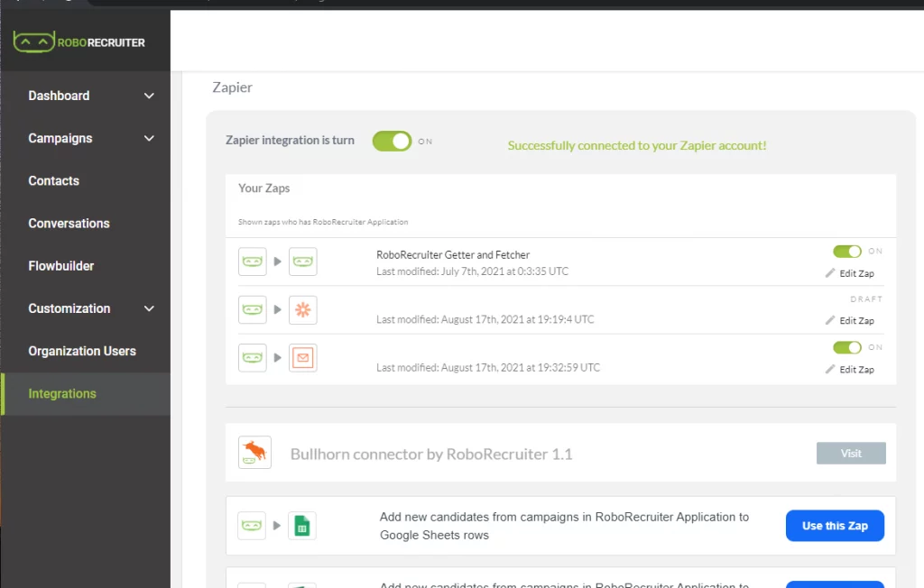
Task: Expand the Dashboard menu chevron
Action: coord(149,96)
